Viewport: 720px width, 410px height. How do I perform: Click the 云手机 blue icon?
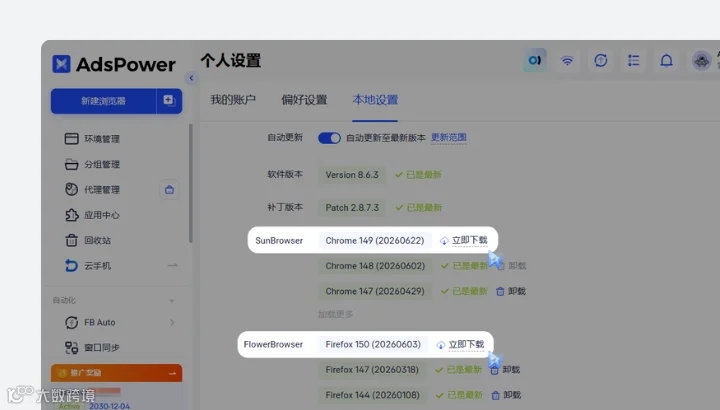click(x=72, y=265)
